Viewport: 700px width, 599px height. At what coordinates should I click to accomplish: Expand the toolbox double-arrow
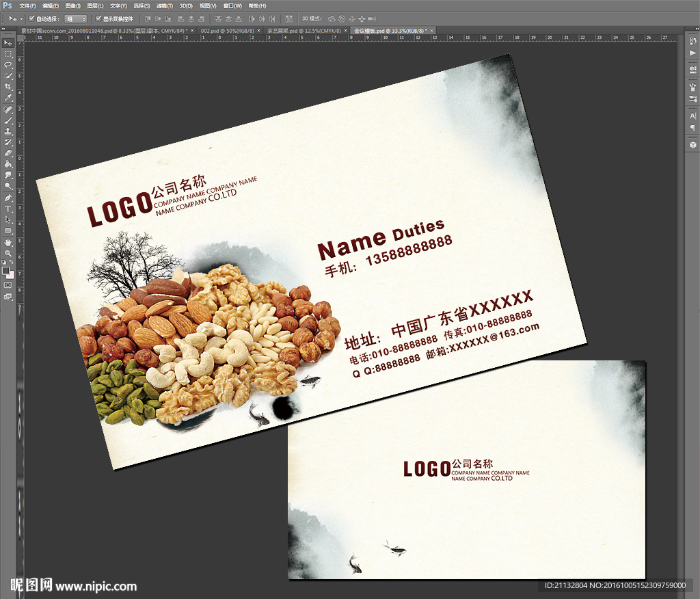pyautogui.click(x=3, y=29)
